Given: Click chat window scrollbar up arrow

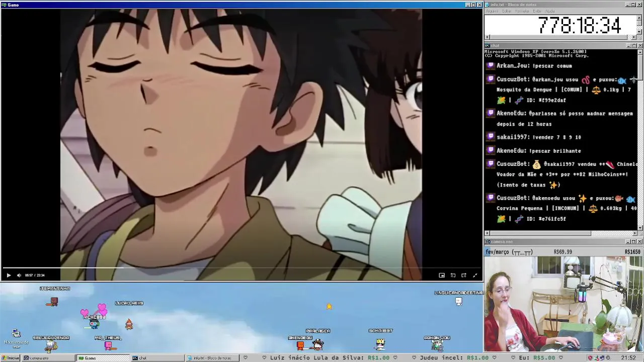Looking at the screenshot, I should 639,52.
